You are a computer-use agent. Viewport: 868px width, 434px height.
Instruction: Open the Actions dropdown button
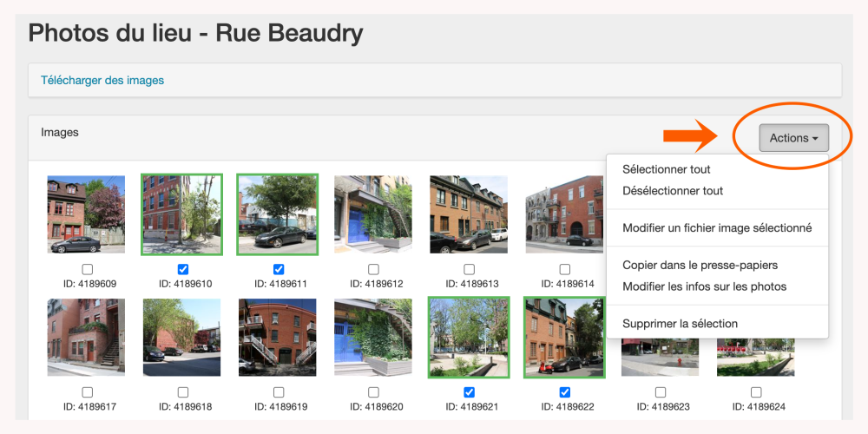click(793, 138)
